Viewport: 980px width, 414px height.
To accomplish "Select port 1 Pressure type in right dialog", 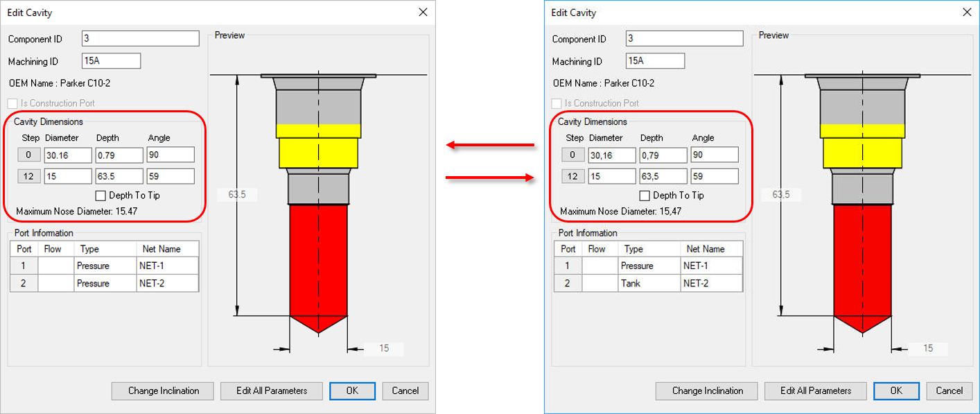I will tap(649, 266).
